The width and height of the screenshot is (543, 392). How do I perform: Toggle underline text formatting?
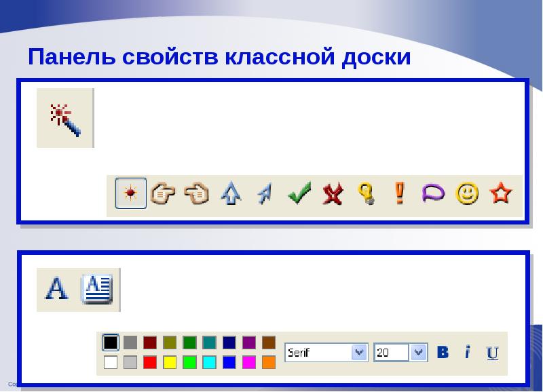pyautogui.click(x=493, y=353)
